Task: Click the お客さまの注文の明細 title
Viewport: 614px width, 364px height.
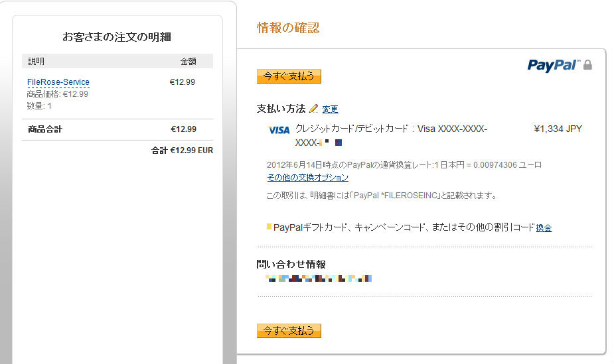Action: [x=117, y=36]
